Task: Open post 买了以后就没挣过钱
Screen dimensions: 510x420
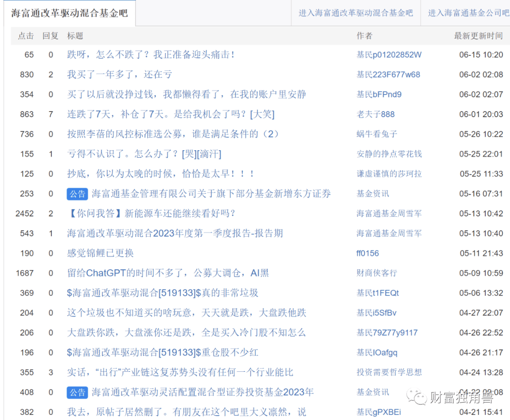Action: pyautogui.click(x=187, y=94)
